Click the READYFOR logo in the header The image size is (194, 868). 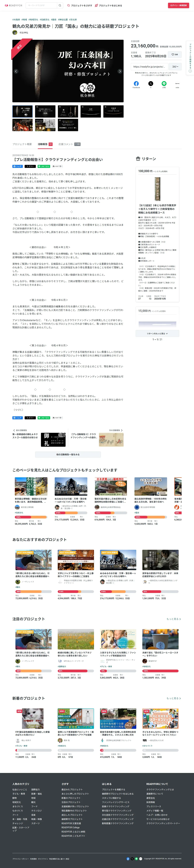click(14, 5)
